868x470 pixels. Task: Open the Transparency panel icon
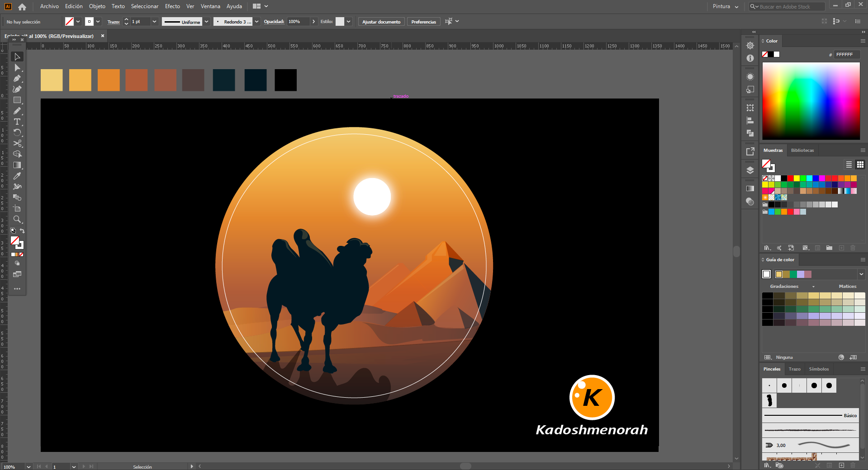750,202
